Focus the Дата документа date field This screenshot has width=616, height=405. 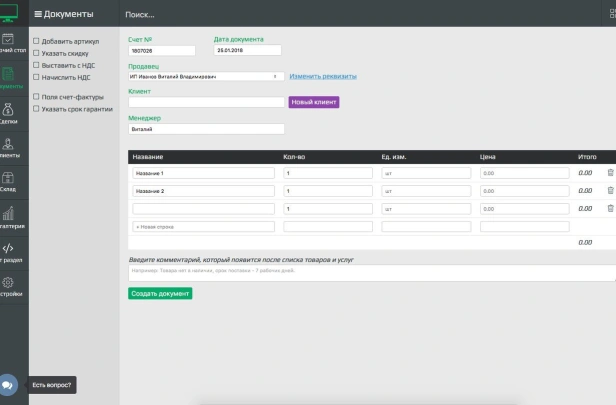[247, 50]
